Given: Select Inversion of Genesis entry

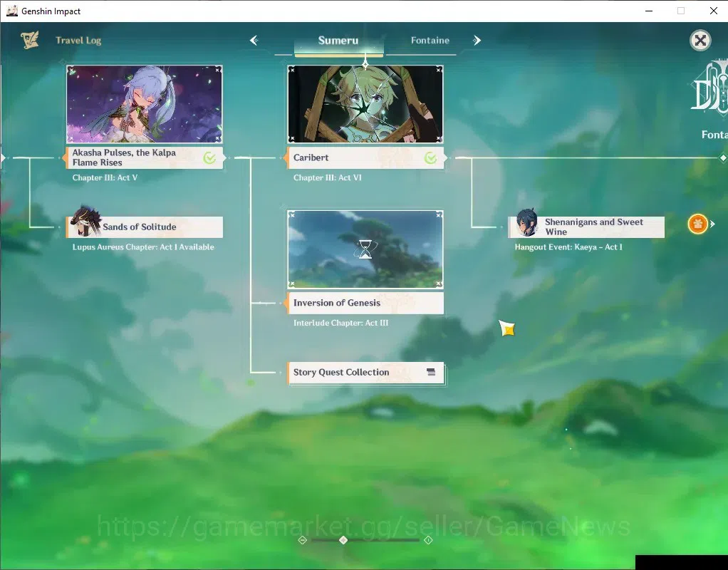Looking at the screenshot, I should pyautogui.click(x=365, y=303).
